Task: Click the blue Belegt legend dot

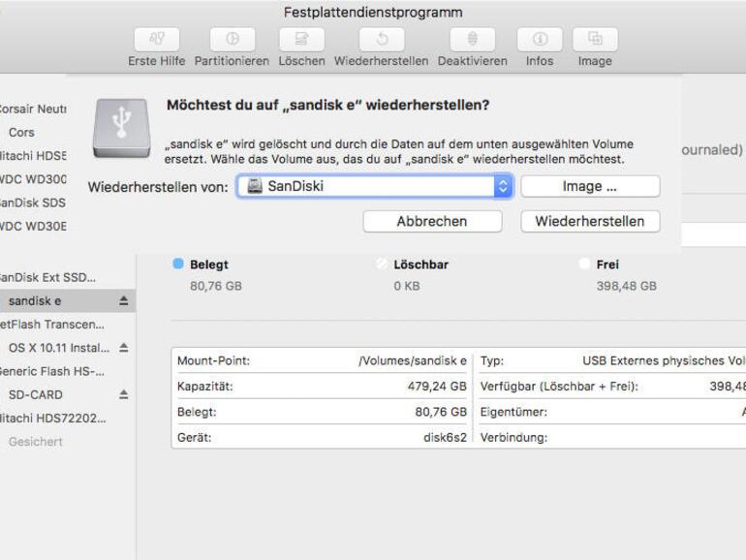Action: coord(178,264)
